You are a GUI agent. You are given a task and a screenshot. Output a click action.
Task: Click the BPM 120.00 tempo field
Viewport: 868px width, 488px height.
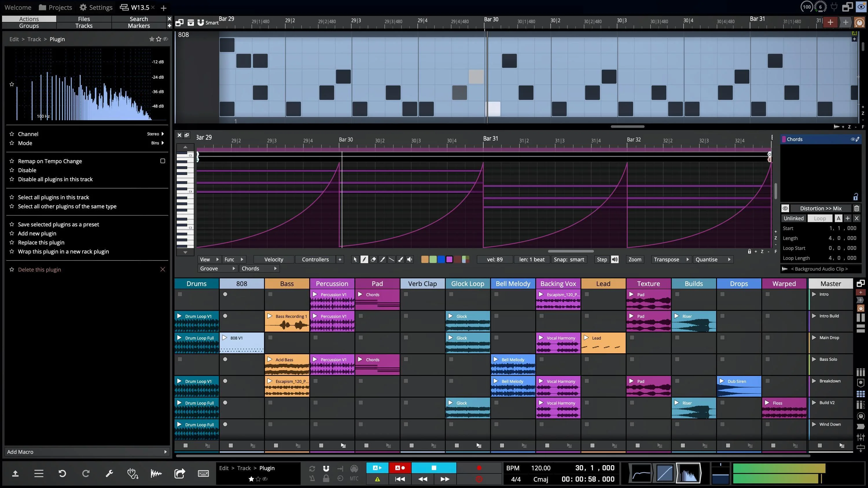tap(540, 468)
